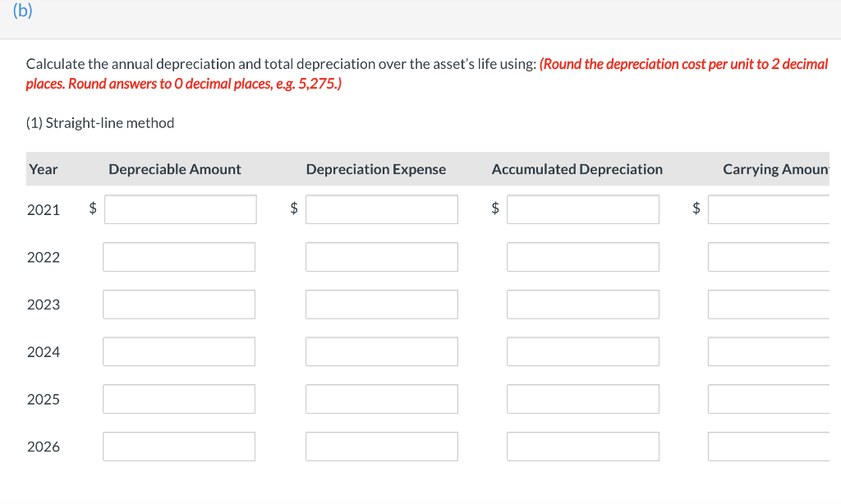Select the 2022 Depreciable Amount box
This screenshot has height=504, width=841.
[x=179, y=257]
